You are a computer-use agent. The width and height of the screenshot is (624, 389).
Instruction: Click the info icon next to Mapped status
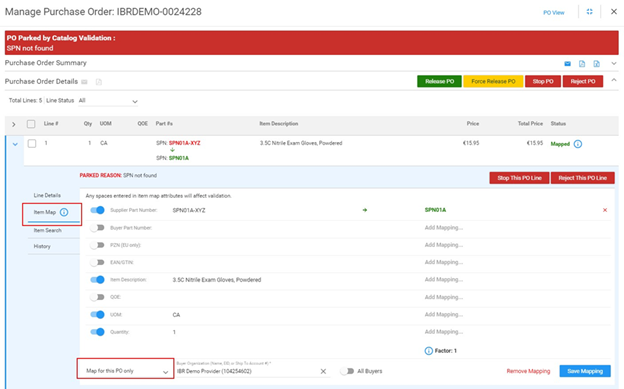click(578, 144)
